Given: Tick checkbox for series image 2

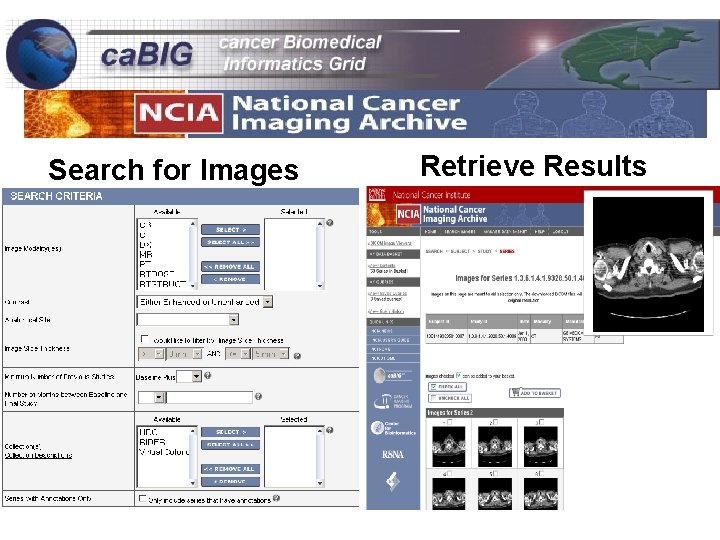Looking at the screenshot, I should (495, 422).
